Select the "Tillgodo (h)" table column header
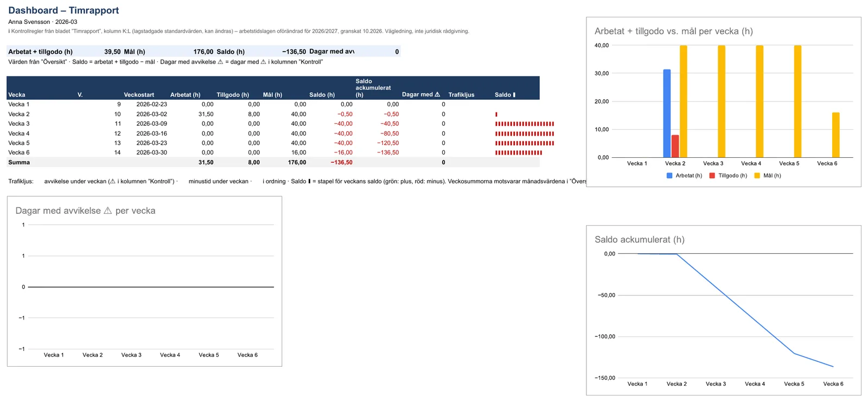 click(233, 95)
